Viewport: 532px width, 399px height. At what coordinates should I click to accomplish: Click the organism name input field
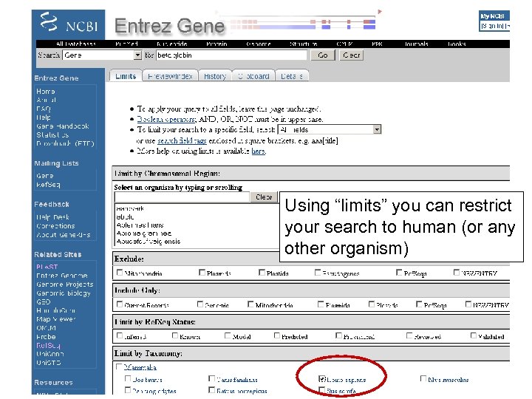point(182,197)
